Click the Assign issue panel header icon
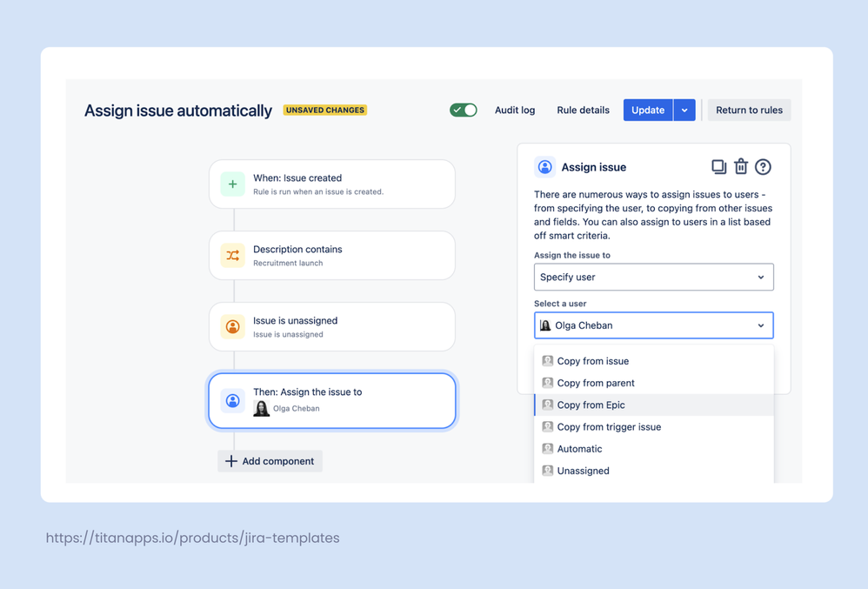The width and height of the screenshot is (868, 589). click(544, 167)
